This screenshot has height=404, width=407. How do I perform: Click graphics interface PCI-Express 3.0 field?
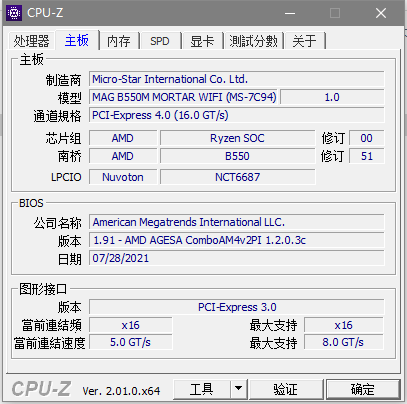click(237, 307)
